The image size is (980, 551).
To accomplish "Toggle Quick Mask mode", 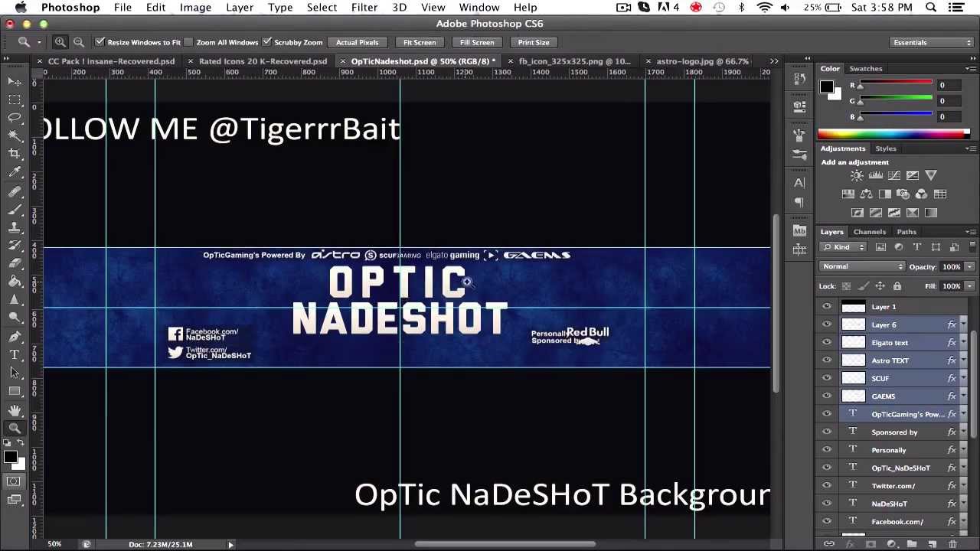I will click(x=14, y=481).
